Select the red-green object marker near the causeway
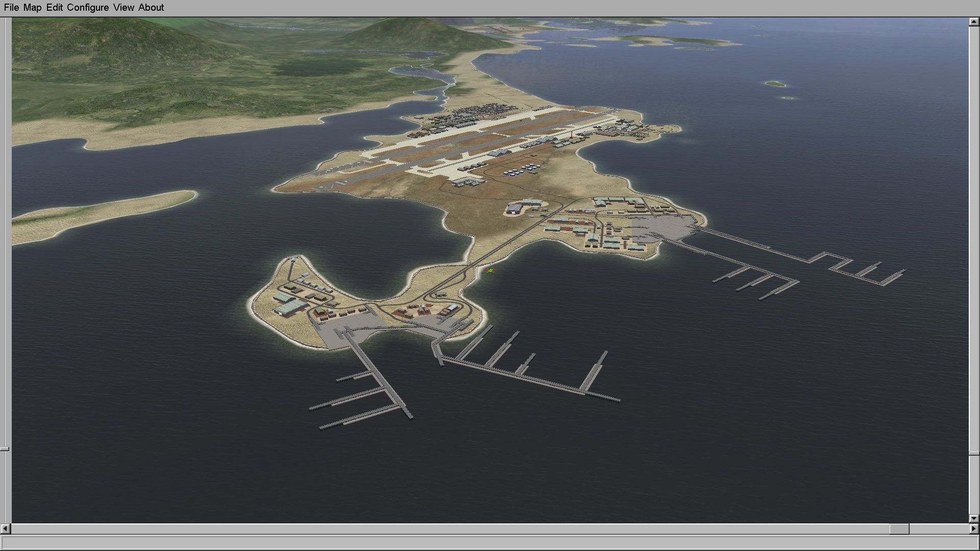 click(x=491, y=270)
